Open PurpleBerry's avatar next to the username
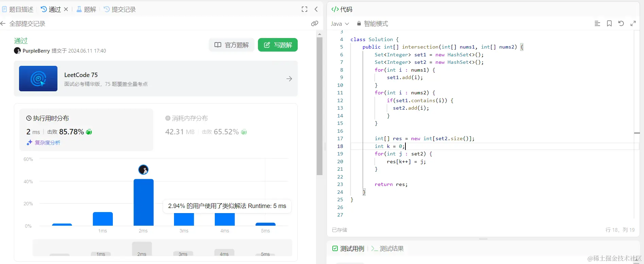This screenshot has height=264, width=644. pyautogui.click(x=17, y=51)
